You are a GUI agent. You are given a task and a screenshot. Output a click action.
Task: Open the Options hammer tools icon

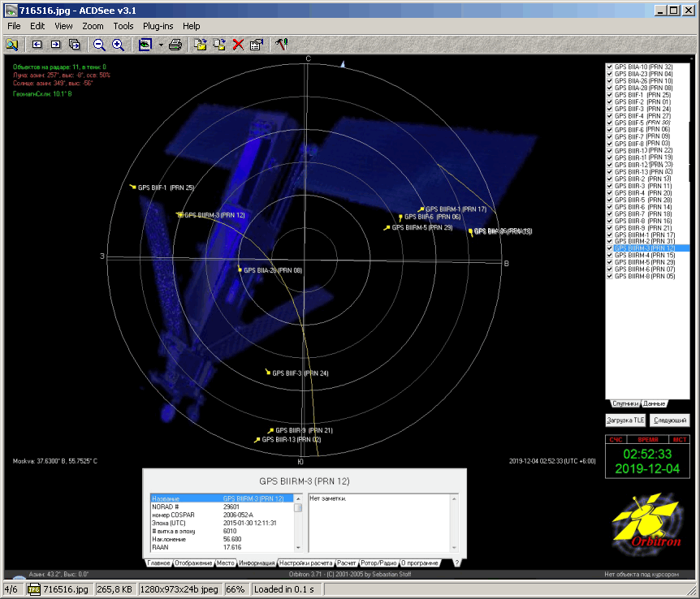[x=281, y=45]
